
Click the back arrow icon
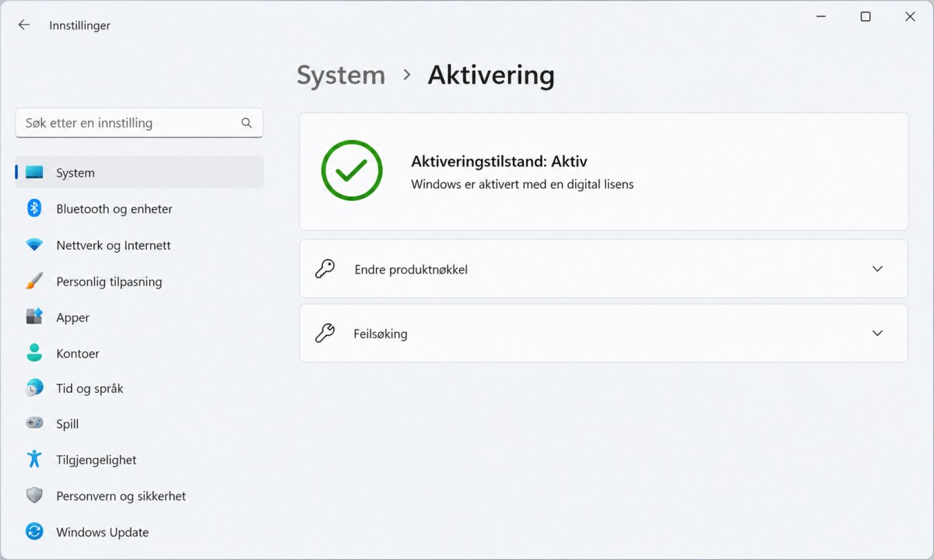(24, 25)
